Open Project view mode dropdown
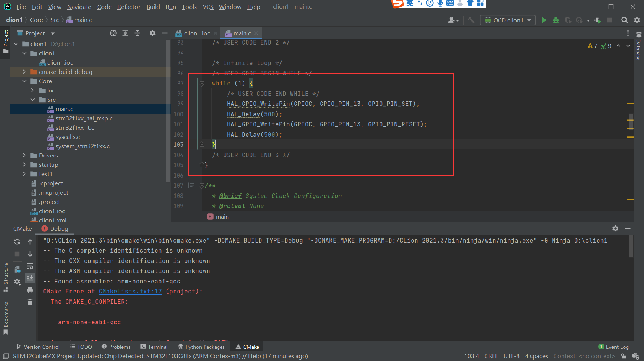644x361 pixels. click(52, 33)
